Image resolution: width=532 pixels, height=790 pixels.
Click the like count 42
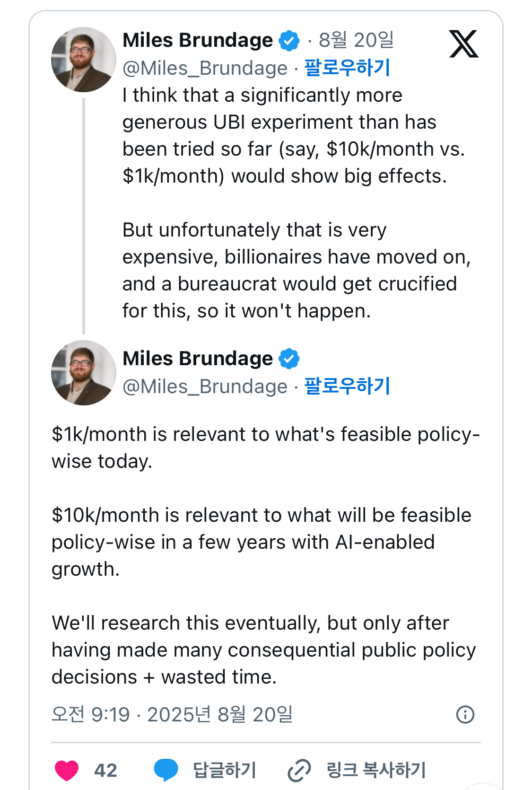pos(105,770)
